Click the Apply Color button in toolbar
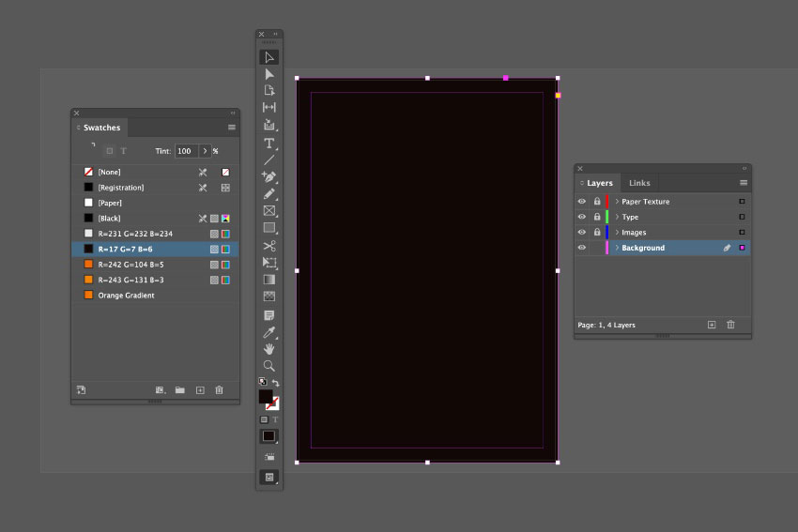This screenshot has width=798, height=532. (x=269, y=436)
